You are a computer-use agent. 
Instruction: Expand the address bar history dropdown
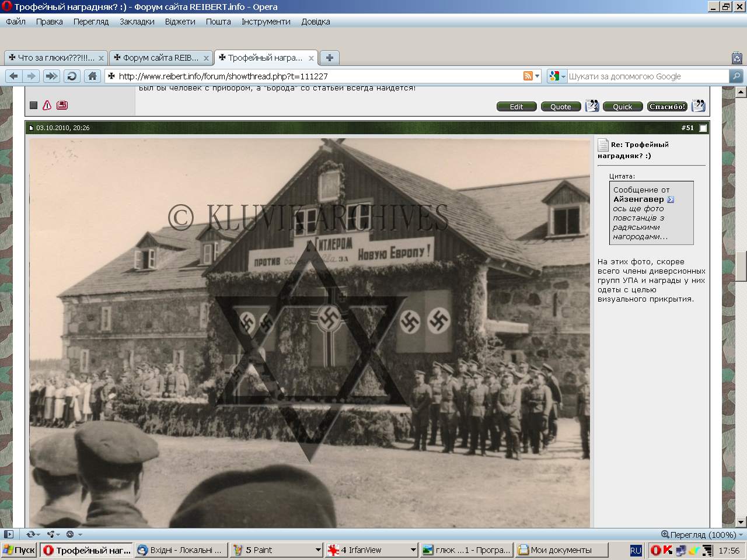537,76
